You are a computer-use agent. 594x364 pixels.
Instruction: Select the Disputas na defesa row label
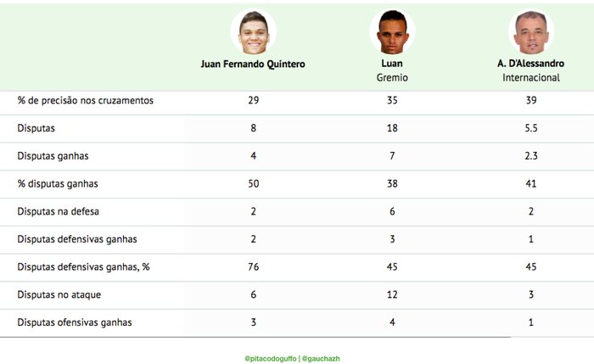58,211
